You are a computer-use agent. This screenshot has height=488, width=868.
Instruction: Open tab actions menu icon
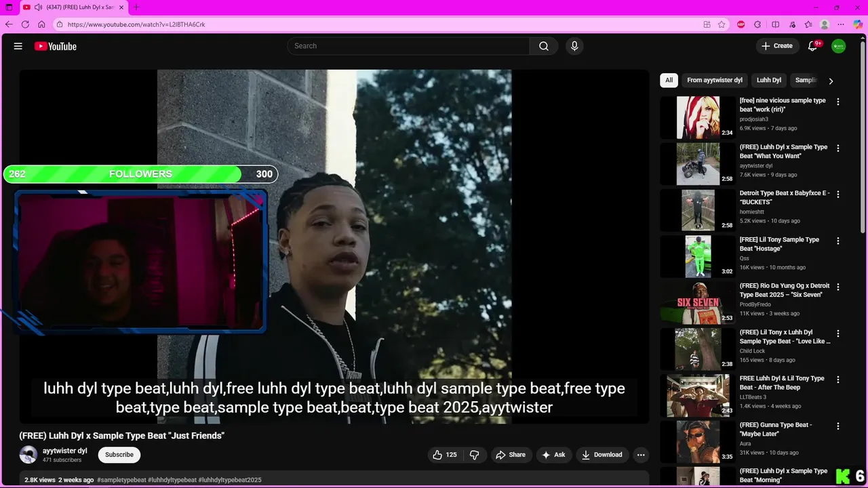point(9,7)
